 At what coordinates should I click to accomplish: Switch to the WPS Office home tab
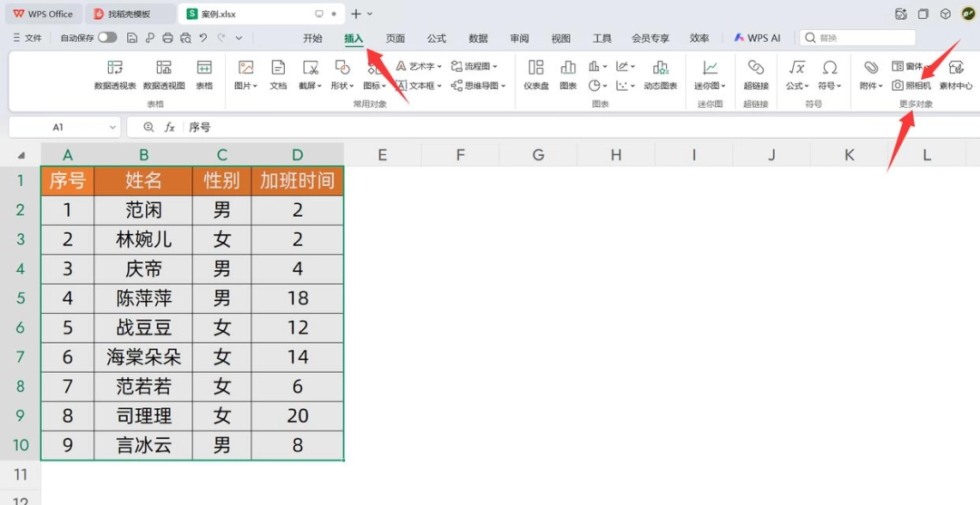click(x=42, y=14)
